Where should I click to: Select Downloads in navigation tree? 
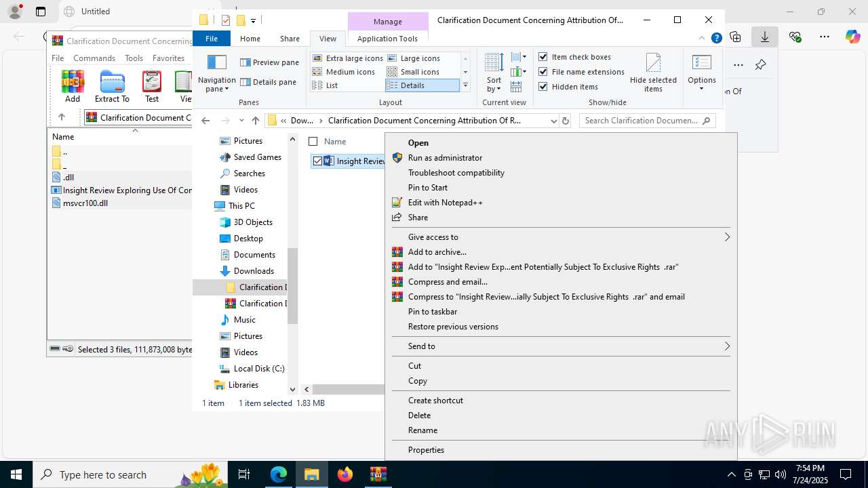click(x=254, y=271)
